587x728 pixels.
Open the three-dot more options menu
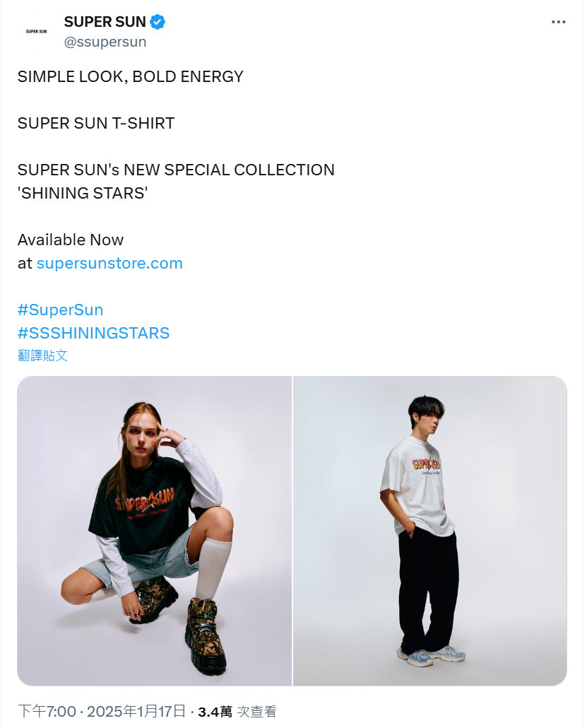point(558,22)
